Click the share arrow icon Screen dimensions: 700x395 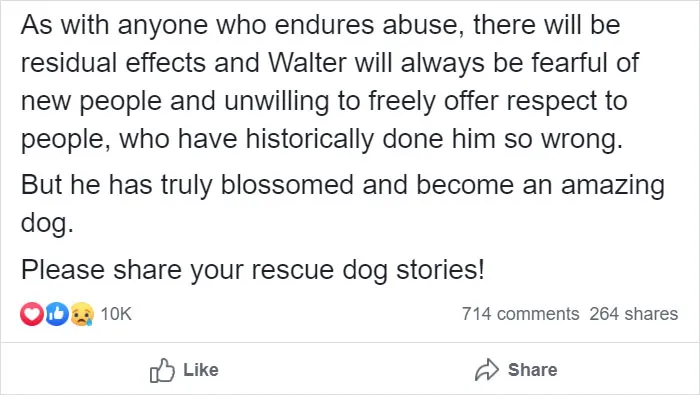[487, 370]
